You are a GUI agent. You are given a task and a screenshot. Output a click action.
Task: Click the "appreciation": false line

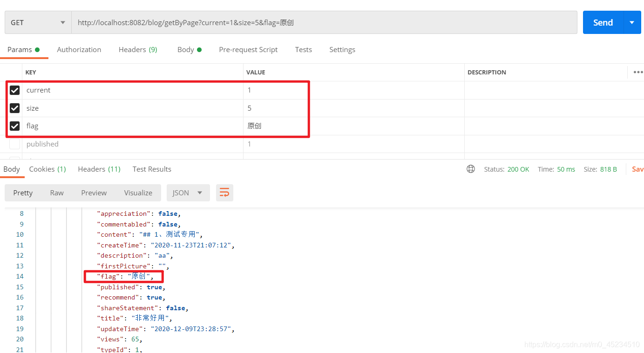tap(139, 213)
